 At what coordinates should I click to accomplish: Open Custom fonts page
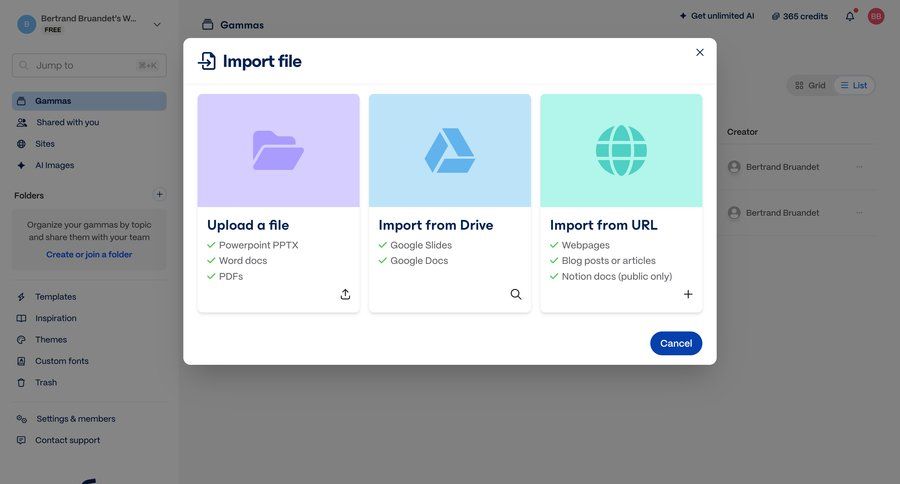click(x=61, y=361)
